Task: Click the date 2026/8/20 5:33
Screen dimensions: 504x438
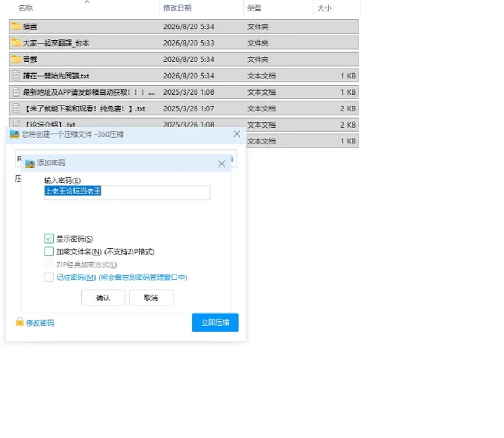Action: pos(188,43)
